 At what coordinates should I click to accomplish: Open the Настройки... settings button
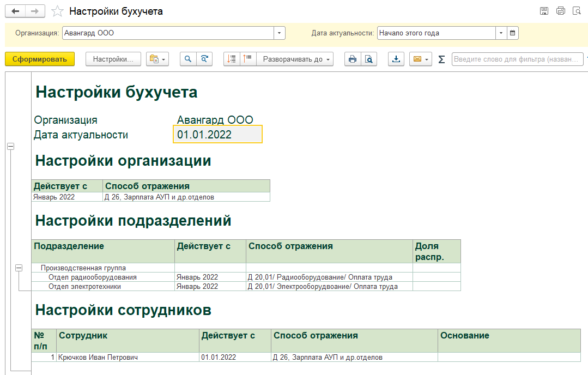tap(113, 59)
